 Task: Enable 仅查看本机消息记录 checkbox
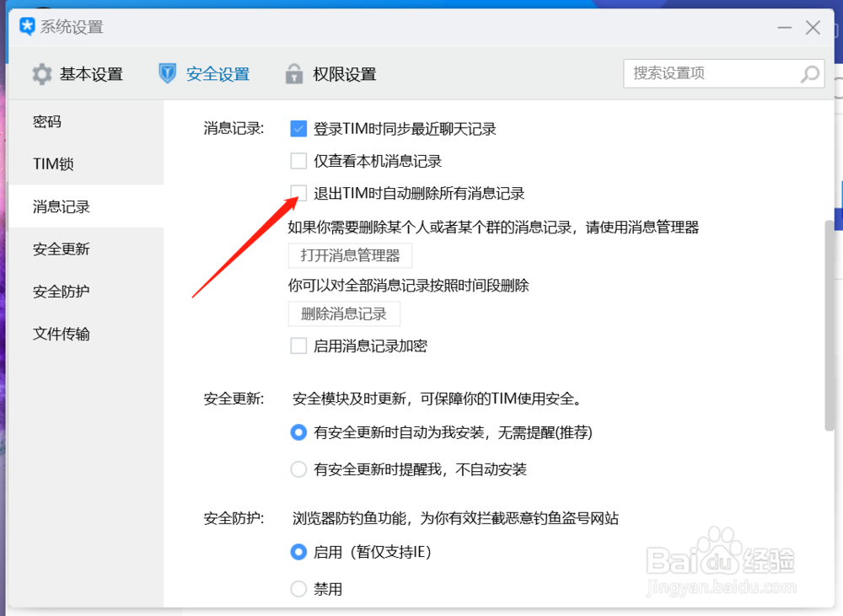[x=298, y=161]
